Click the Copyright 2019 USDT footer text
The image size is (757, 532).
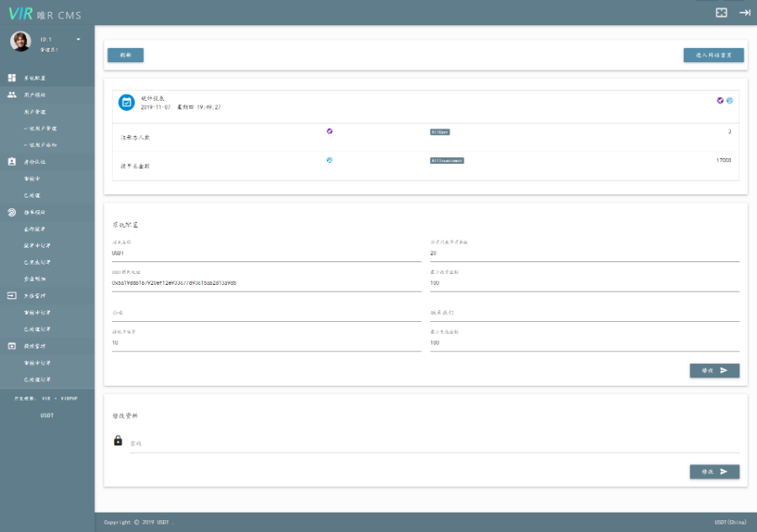tap(139, 523)
